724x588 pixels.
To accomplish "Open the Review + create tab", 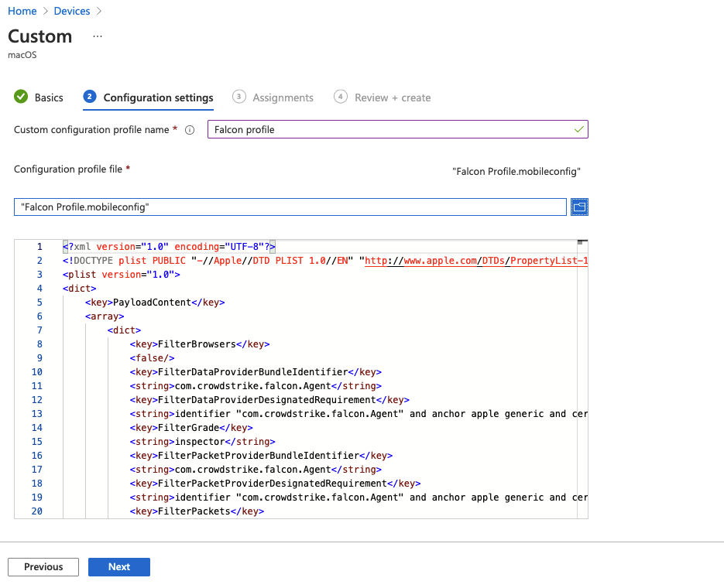I will coord(393,97).
